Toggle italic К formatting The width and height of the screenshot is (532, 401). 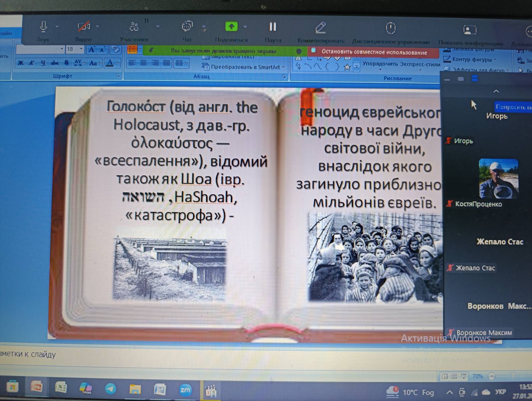pyautogui.click(x=32, y=63)
